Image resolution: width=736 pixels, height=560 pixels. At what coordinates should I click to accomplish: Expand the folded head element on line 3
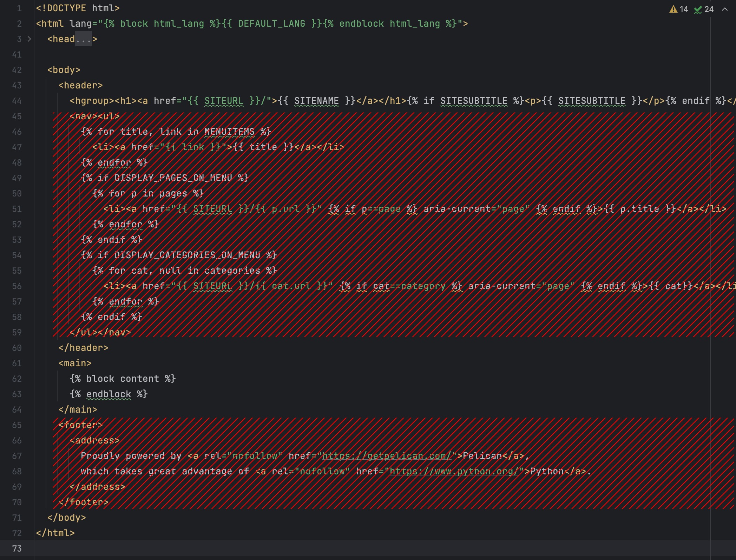[x=29, y=39]
